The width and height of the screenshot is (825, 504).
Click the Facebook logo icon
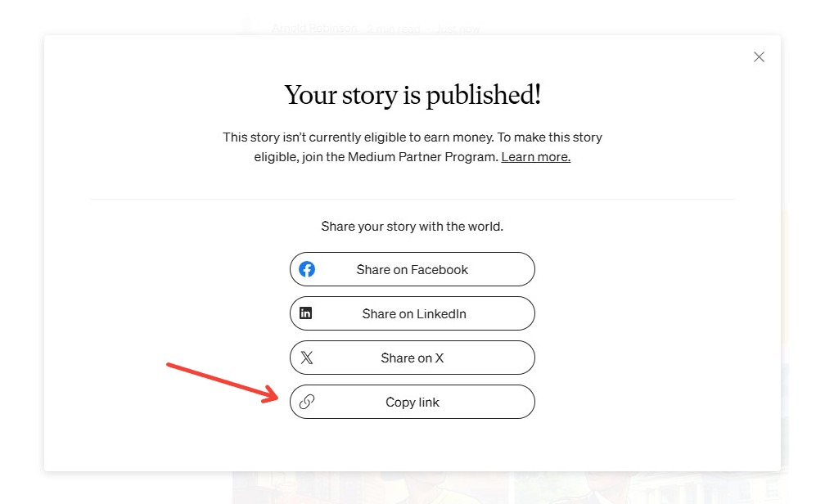point(307,269)
